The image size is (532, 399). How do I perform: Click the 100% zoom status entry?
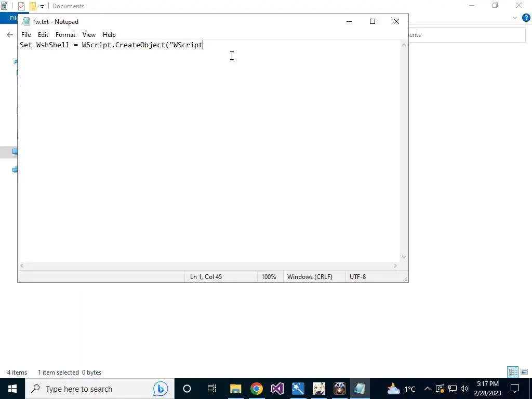tap(269, 277)
